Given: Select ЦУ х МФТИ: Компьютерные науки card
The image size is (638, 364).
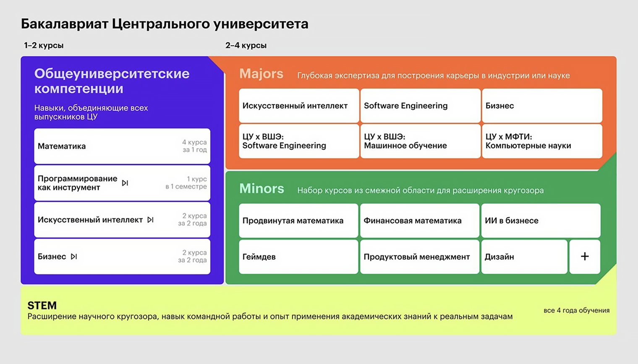Looking at the screenshot, I should pos(542,141).
